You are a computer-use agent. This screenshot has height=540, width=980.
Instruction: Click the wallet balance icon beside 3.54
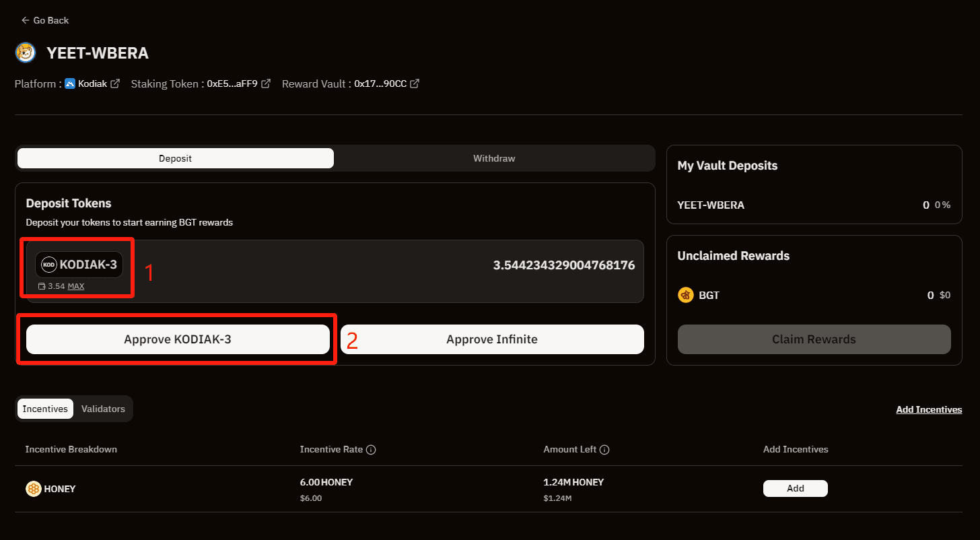coord(42,286)
